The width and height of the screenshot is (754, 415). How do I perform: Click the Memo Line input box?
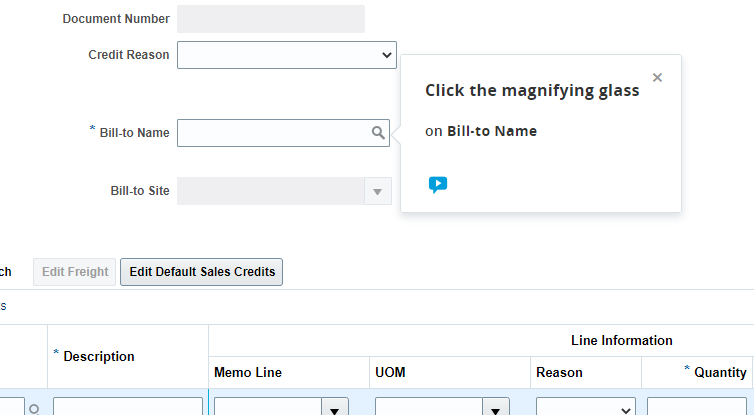pyautogui.click(x=267, y=407)
